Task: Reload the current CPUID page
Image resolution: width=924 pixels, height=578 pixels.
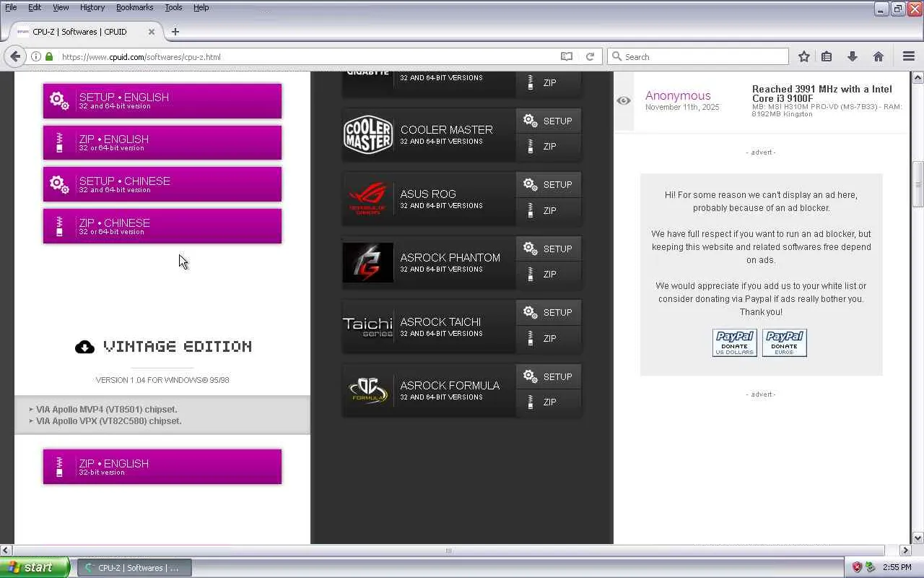Action: [x=590, y=56]
